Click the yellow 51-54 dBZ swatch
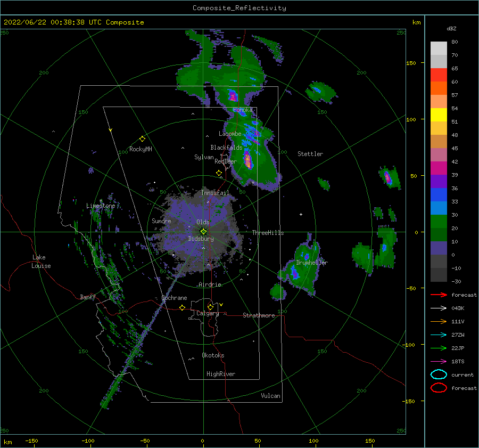Screen dimensions: 479x448 click(439, 115)
